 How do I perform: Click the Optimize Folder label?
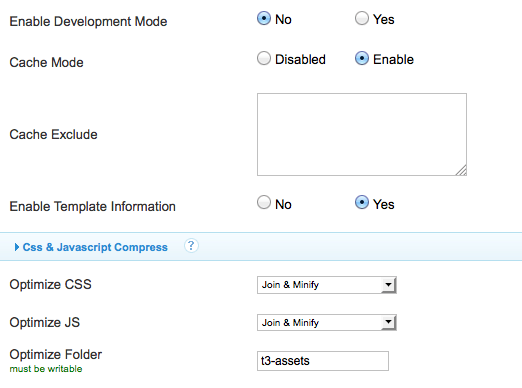56,355
